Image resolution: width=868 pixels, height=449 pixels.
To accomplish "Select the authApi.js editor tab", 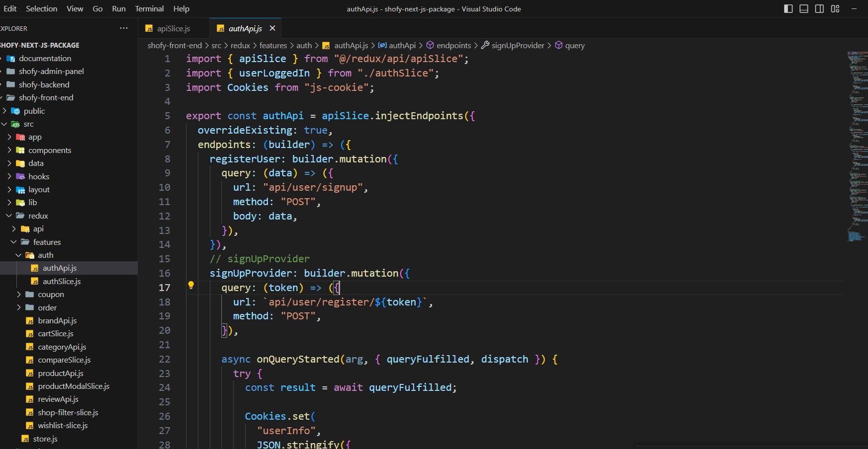I will [245, 28].
